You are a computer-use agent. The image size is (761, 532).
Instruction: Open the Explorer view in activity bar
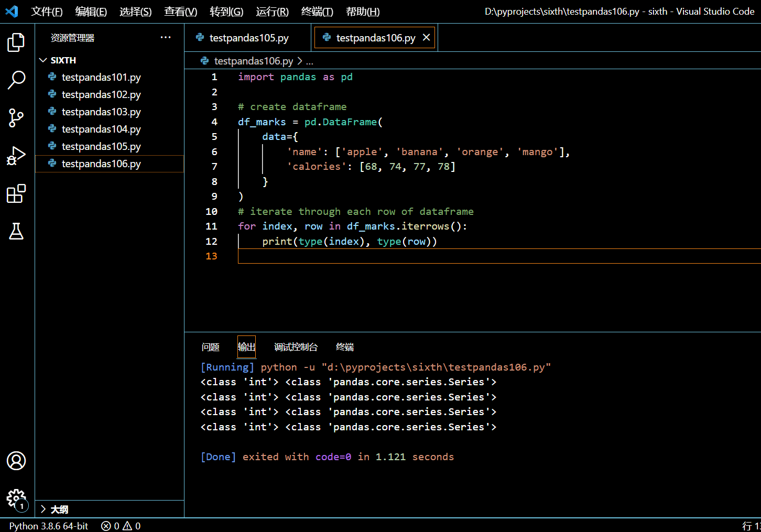[16, 42]
